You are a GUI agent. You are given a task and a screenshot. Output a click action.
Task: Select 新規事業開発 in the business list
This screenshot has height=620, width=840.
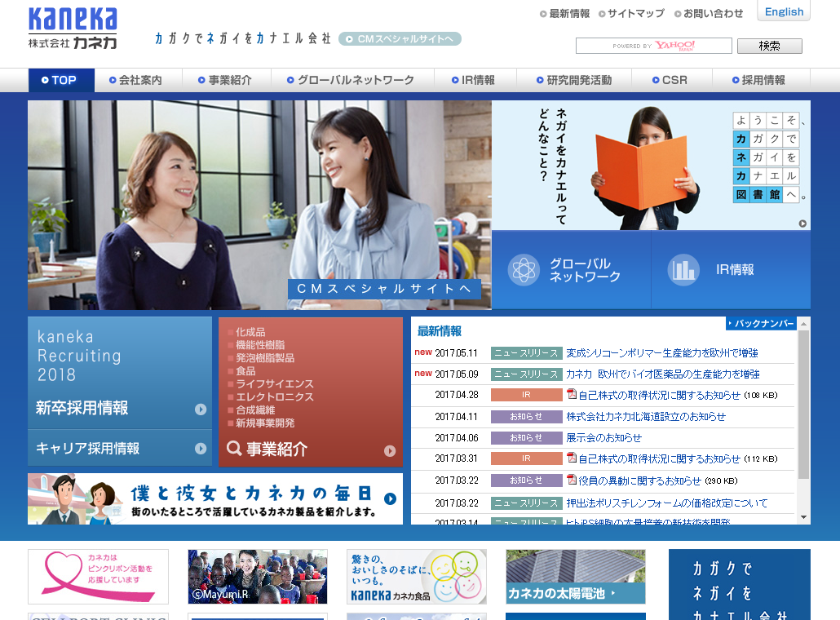(x=265, y=423)
